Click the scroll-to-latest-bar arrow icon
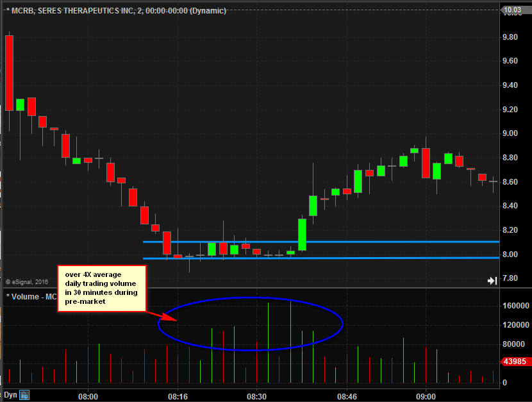 (492, 281)
